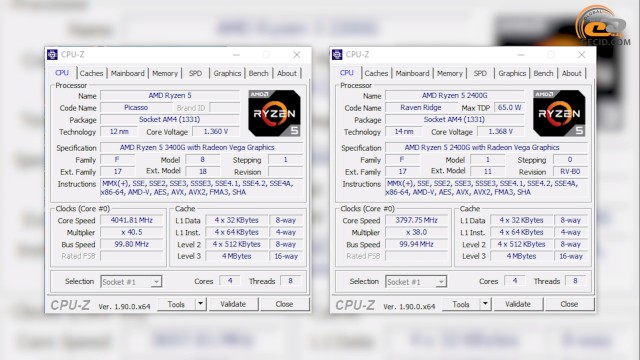The width and height of the screenshot is (640, 360).
Task: Click the 14 nm technology value
Action: click(404, 132)
